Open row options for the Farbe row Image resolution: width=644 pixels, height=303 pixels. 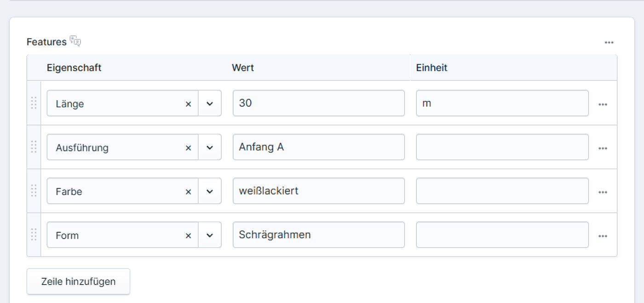pos(603,192)
